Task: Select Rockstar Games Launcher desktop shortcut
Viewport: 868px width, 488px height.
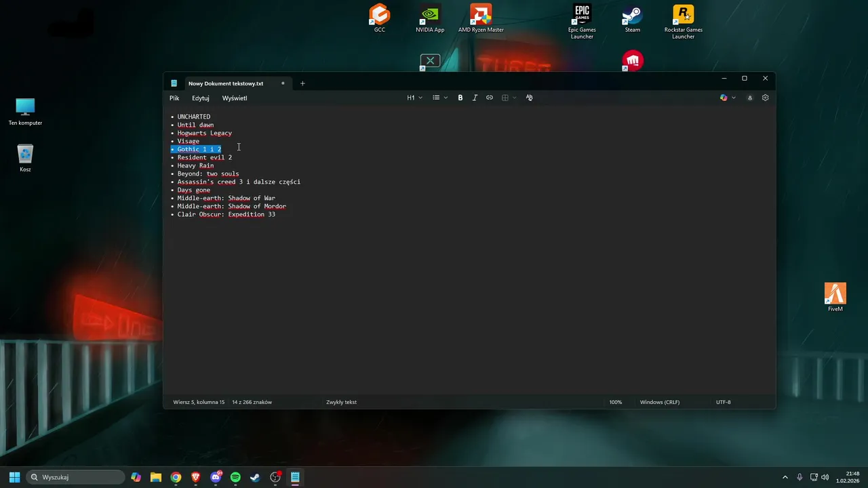Action: 683,22
